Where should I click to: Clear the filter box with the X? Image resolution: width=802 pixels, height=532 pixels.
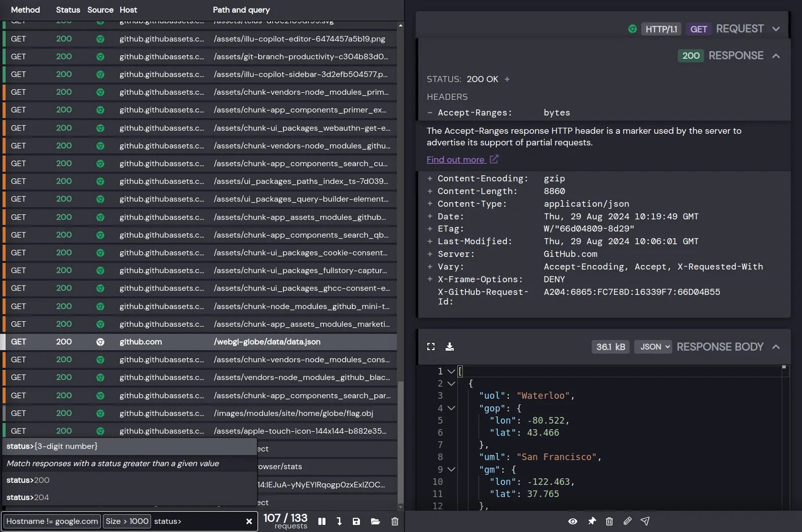click(249, 521)
